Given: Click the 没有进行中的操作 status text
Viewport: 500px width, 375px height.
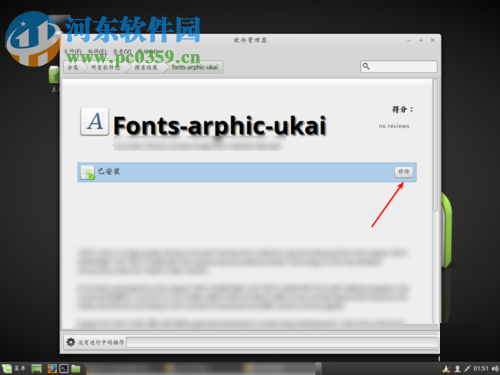Looking at the screenshot, I should [x=101, y=342].
